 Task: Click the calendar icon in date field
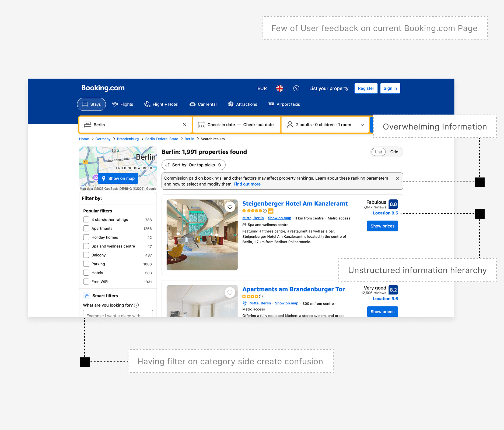201,125
